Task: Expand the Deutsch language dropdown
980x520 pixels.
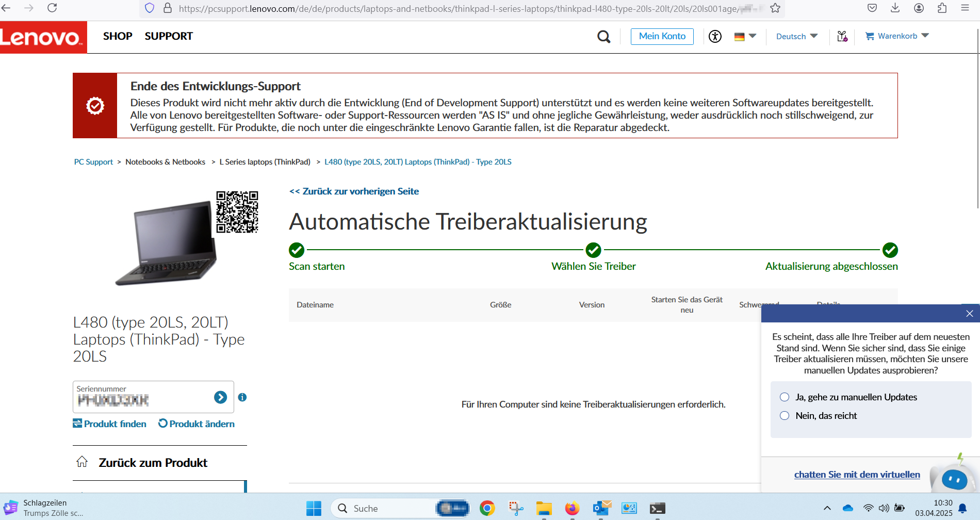Action: tap(797, 36)
